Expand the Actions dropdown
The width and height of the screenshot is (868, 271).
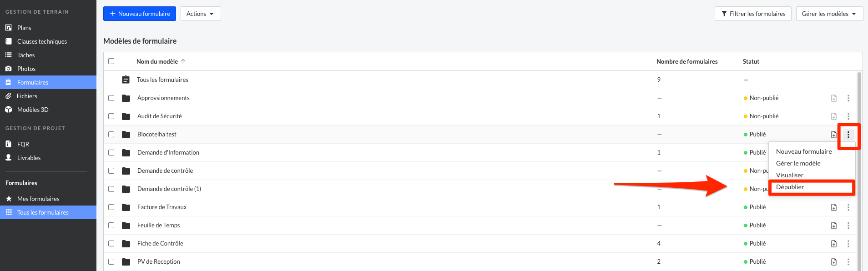(x=201, y=14)
